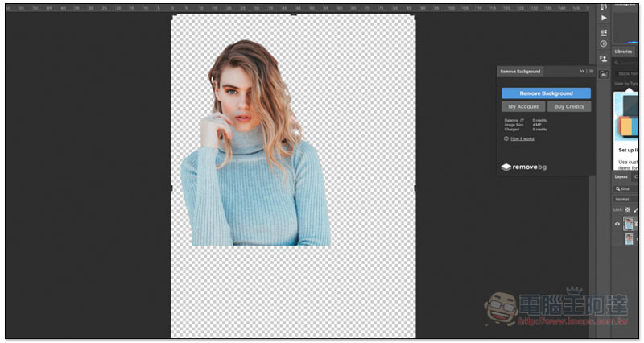Open the Properties panel icon in dock
644x343 pixels.
603,33
